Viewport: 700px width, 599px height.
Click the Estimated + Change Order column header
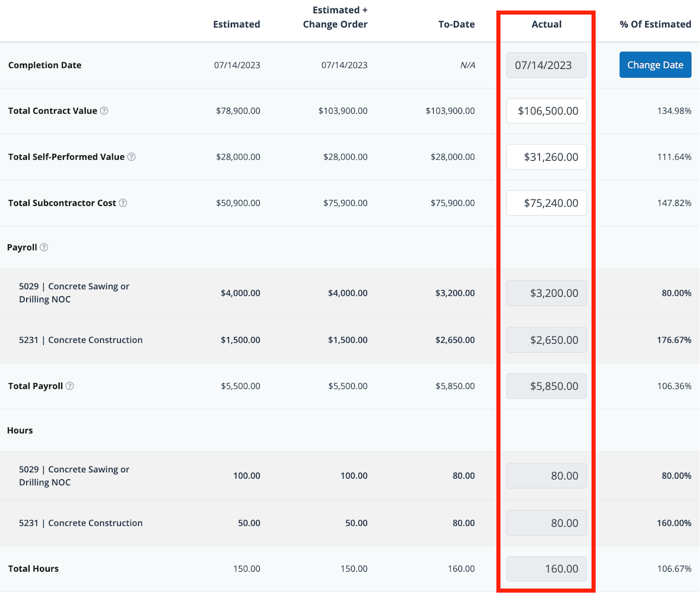[335, 17]
